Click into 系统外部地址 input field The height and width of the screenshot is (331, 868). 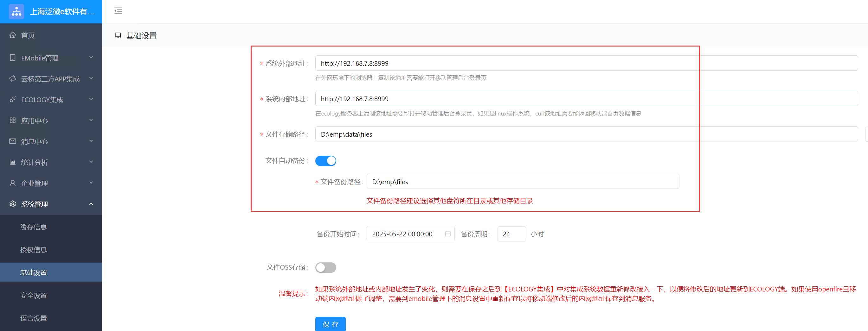pos(586,63)
